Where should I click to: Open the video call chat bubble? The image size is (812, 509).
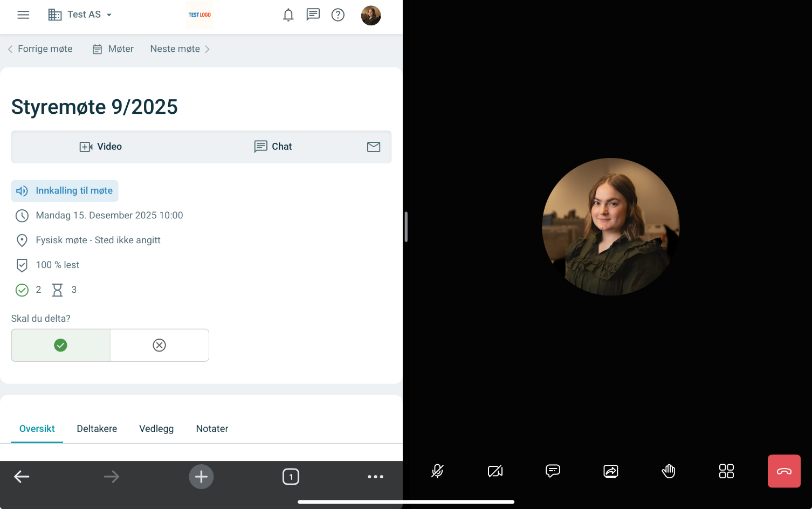(553, 471)
